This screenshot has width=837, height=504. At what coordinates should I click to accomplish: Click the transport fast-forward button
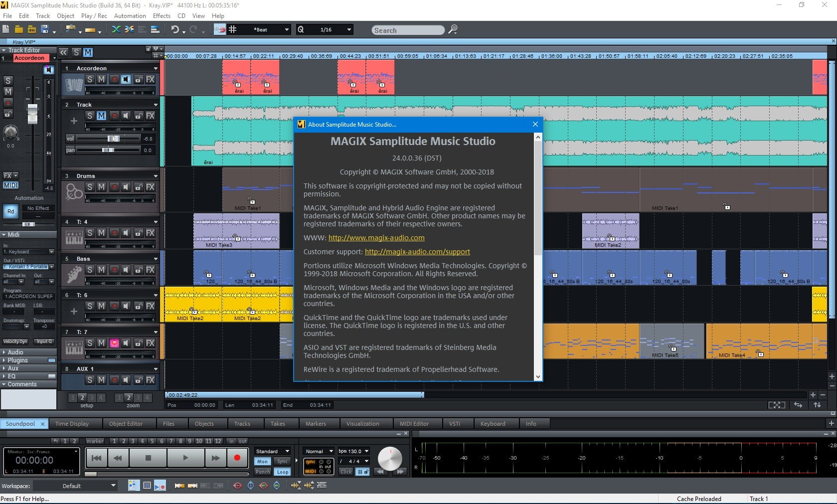tap(216, 458)
